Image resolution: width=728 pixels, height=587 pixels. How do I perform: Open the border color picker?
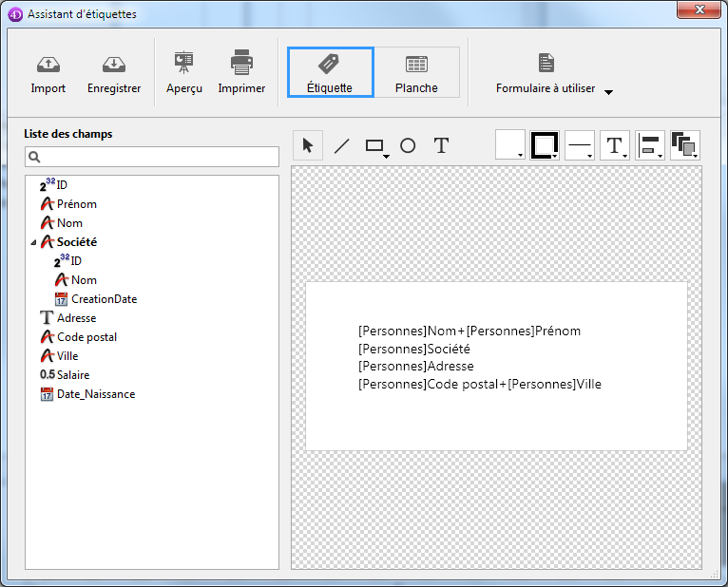[546, 145]
